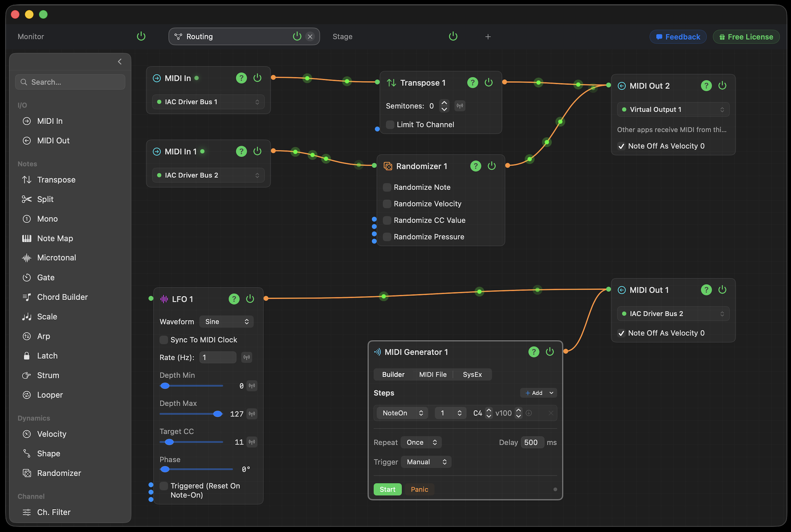Switch to the Stage tab
Viewport: 791px width, 532px height.
342,36
